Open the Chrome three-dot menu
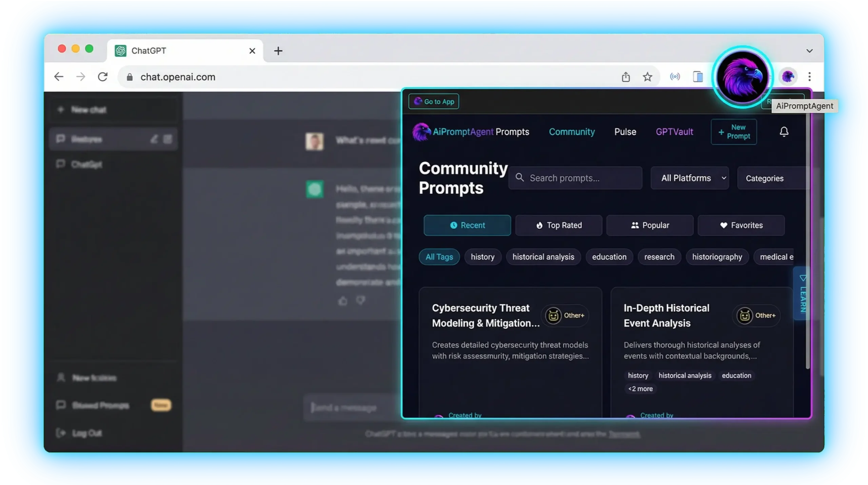Viewport: 868px width, 485px height. click(x=809, y=77)
